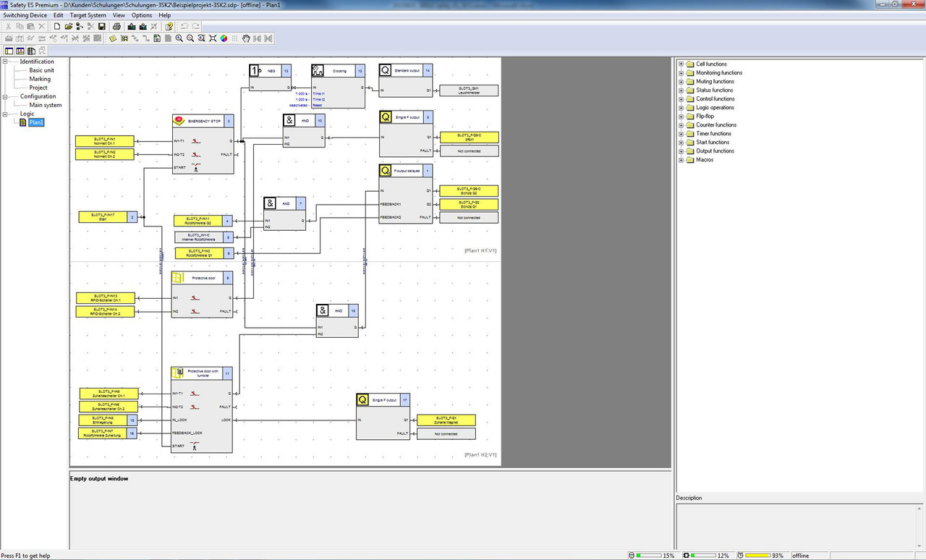This screenshot has width=926, height=560.
Task: Click the Zoom out magnifier icon
Action: point(190,38)
